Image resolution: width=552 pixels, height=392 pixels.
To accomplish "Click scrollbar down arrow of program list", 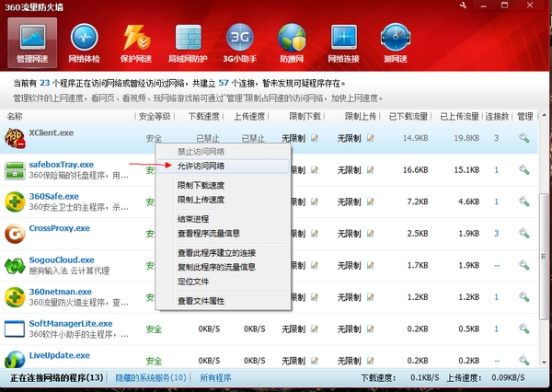I will (544, 363).
